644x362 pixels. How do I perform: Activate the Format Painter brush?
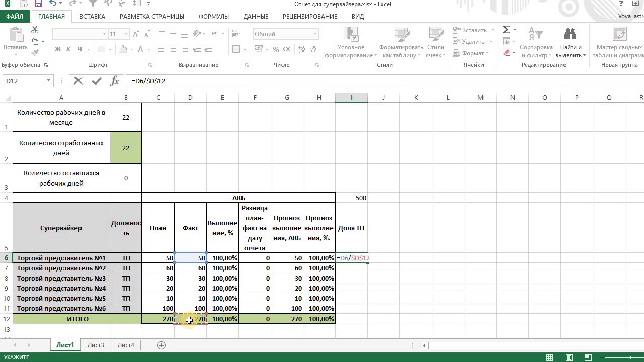pos(35,52)
